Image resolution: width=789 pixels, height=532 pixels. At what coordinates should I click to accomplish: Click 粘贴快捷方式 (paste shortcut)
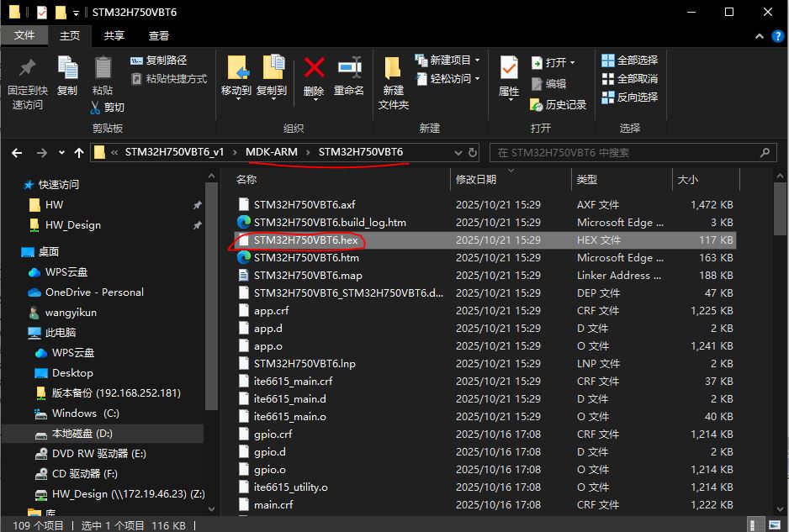coord(168,79)
